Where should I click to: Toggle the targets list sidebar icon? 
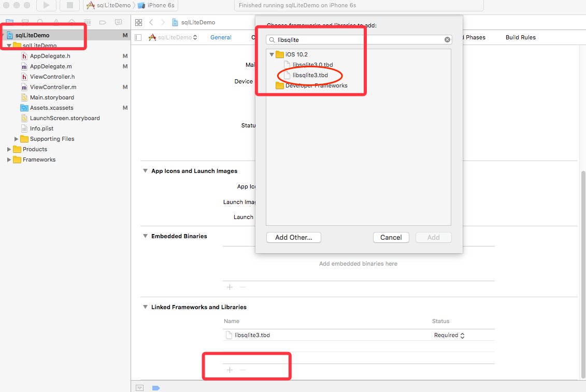click(138, 37)
